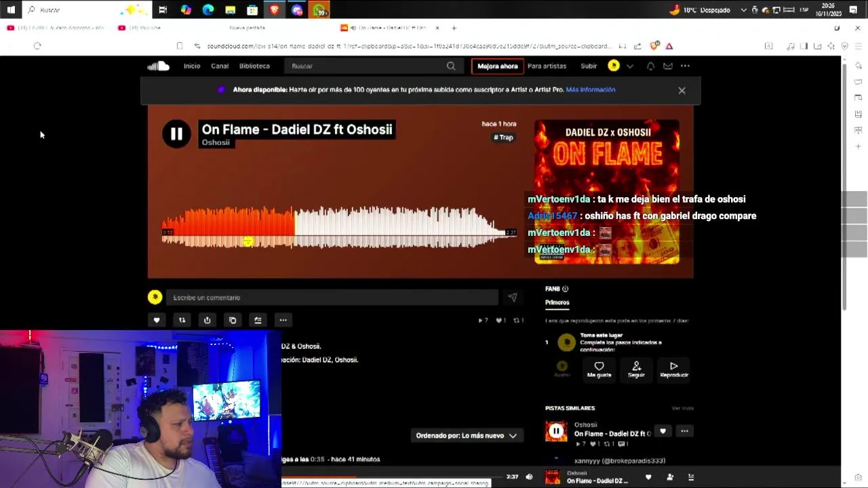The image size is (868, 488).
Task: Open the Canal menu item
Action: pos(220,66)
